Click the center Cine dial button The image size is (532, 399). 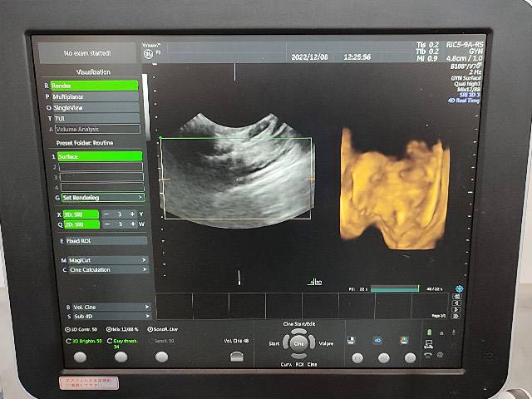[298, 343]
